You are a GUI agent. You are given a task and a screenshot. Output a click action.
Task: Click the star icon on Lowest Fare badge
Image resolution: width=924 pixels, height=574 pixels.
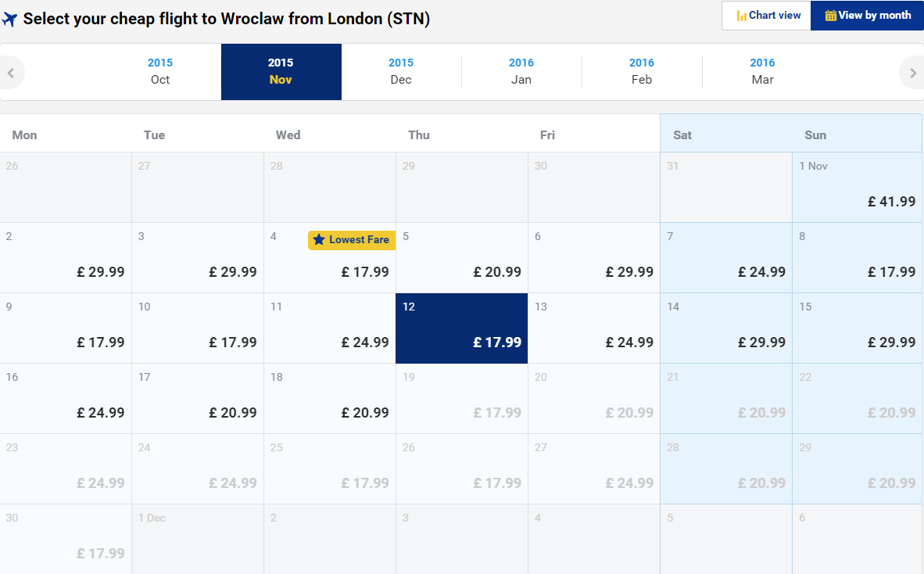click(x=319, y=240)
